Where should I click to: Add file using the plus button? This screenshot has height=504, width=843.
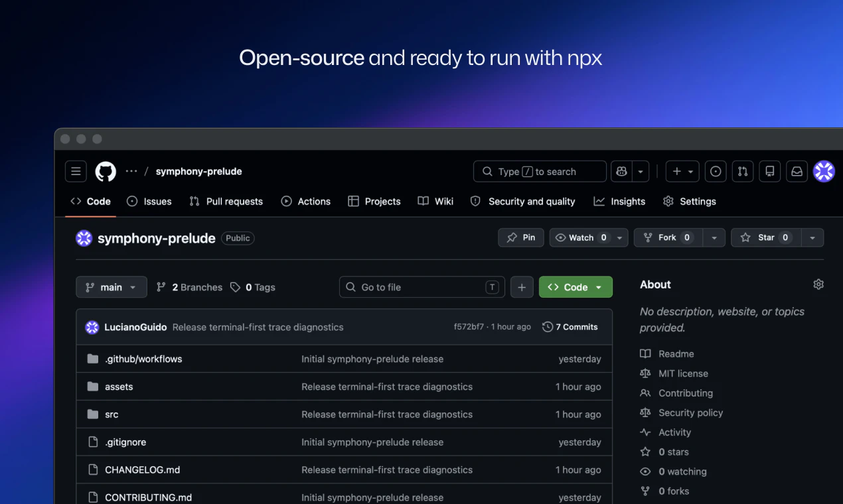click(522, 287)
